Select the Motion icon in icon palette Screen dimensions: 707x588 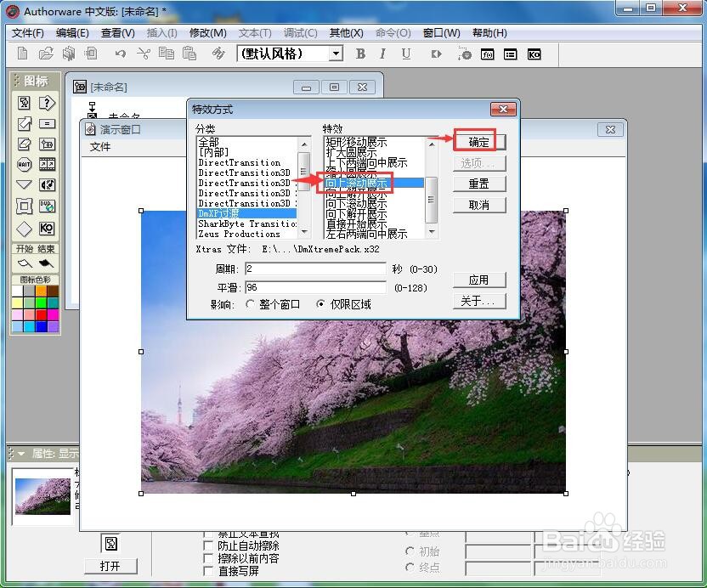pyautogui.click(x=25, y=123)
